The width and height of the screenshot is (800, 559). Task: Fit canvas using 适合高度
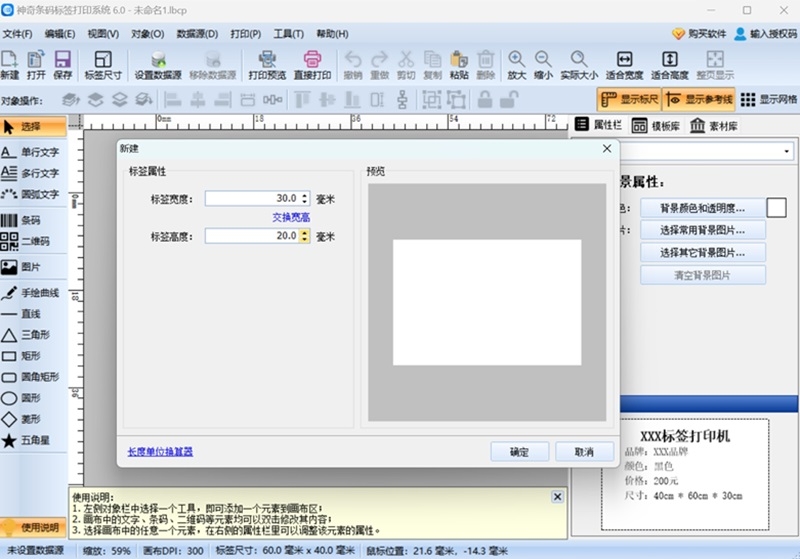669,65
